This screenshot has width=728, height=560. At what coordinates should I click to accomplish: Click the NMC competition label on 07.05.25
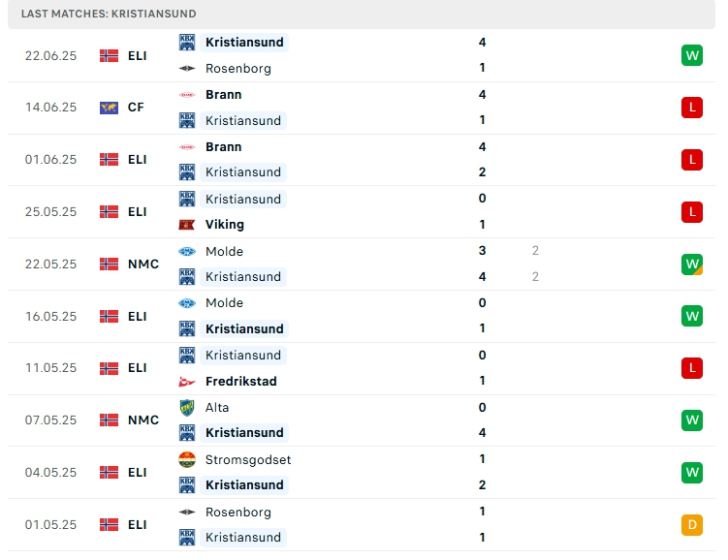point(143,420)
